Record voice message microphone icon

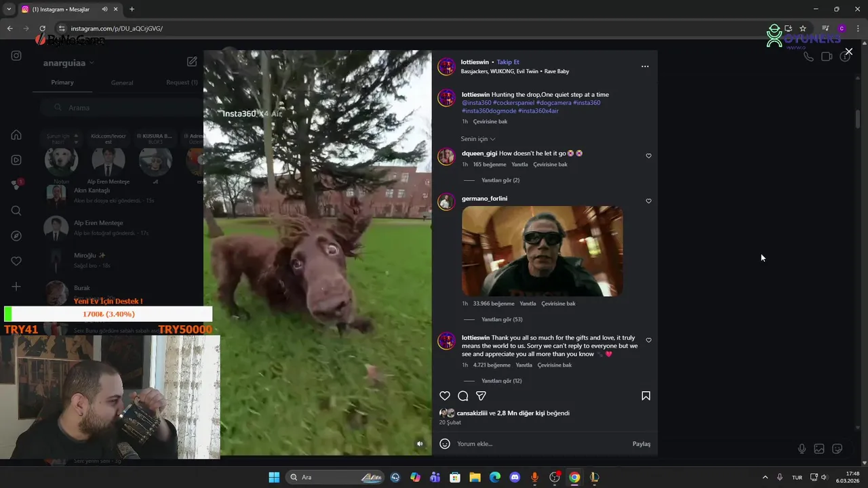pyautogui.click(x=802, y=449)
